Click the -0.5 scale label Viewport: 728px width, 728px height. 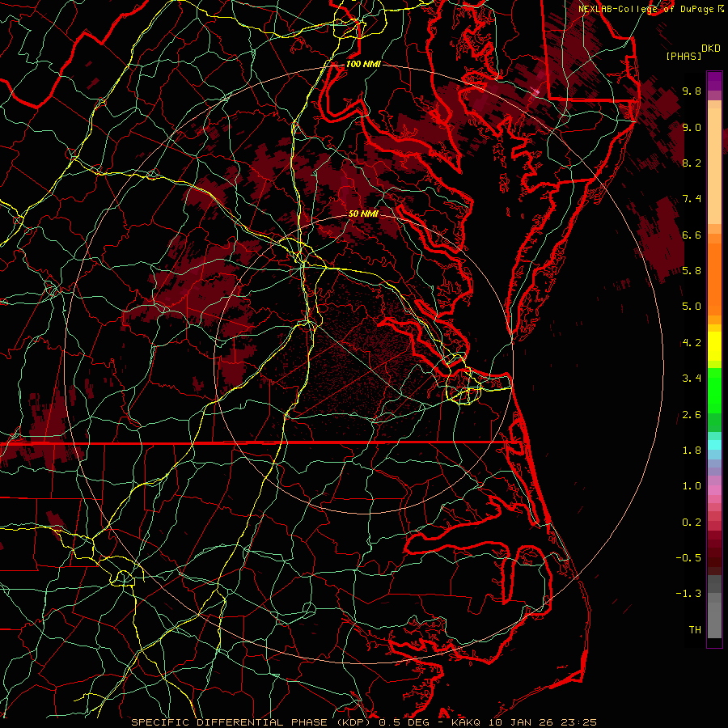pyautogui.click(x=688, y=558)
